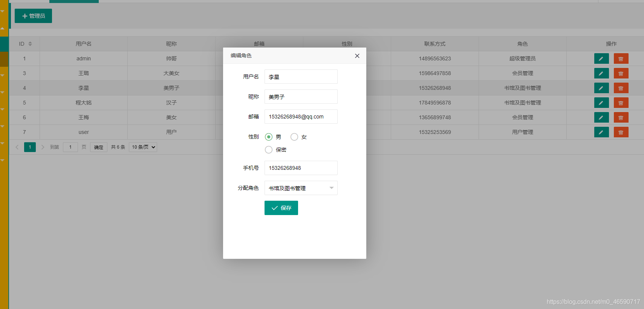Viewport: 644px width, 309px height.
Task: Go to next page arrow
Action: [x=43, y=147]
